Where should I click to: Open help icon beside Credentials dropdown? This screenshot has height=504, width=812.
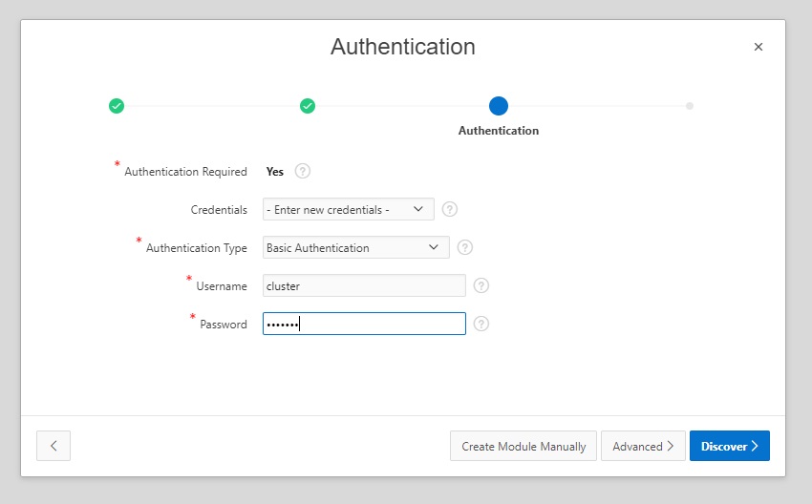[x=450, y=209]
